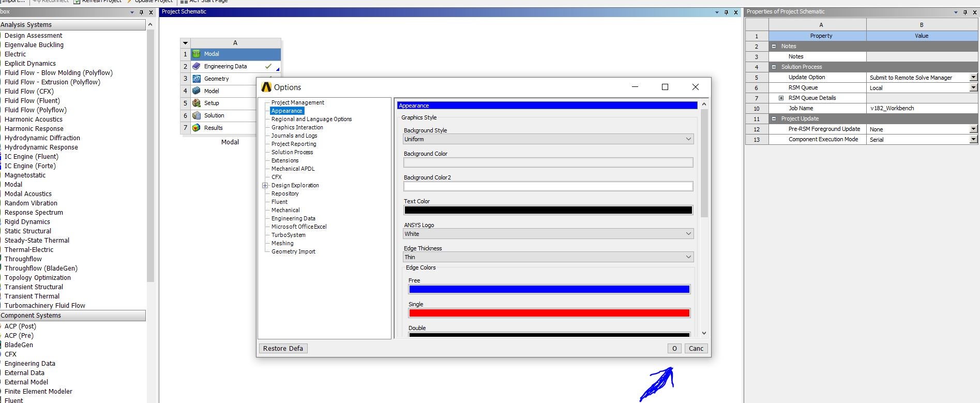Screen dimensions: 980x403
Task: Select Static Structural in the Toolbox
Action: [28, 231]
